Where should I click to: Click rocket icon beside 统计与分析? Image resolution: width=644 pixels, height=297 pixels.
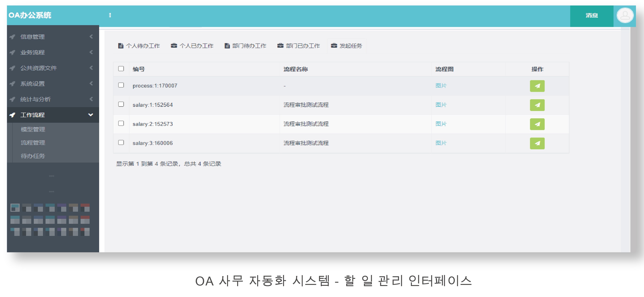[x=12, y=99]
